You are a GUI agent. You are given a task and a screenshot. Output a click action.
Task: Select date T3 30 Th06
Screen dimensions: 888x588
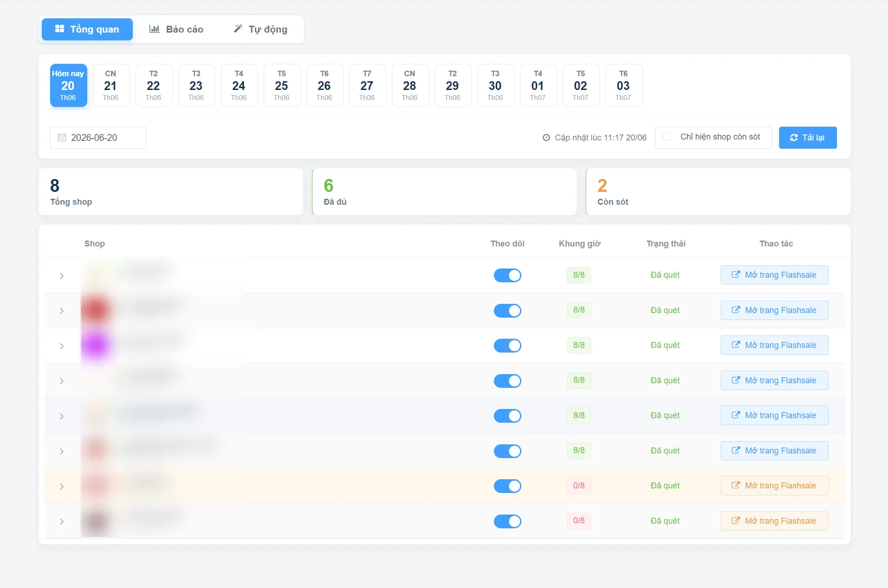495,85
